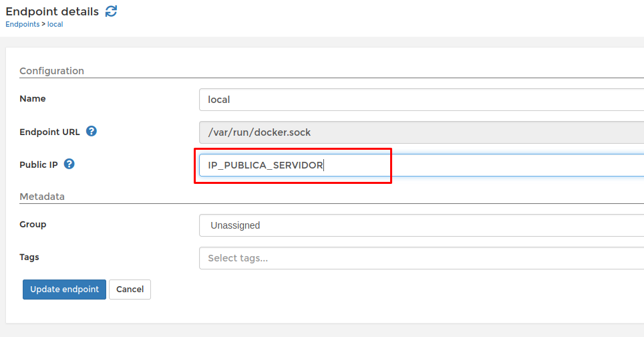Viewport: 644px width, 337px height.
Task: Expand the 'Select tags...' selector
Action: 421,258
